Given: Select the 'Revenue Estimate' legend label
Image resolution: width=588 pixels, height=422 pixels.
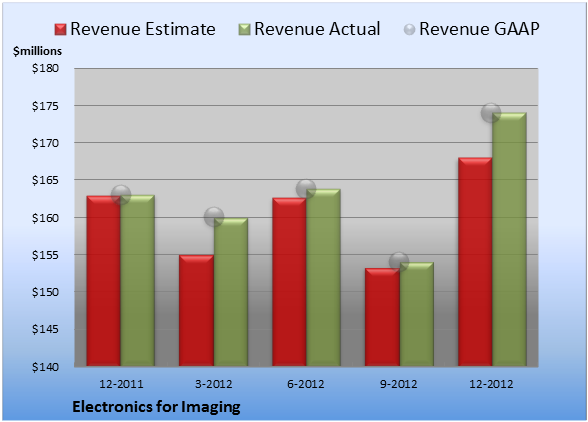Looking at the screenshot, I should pyautogui.click(x=143, y=29).
